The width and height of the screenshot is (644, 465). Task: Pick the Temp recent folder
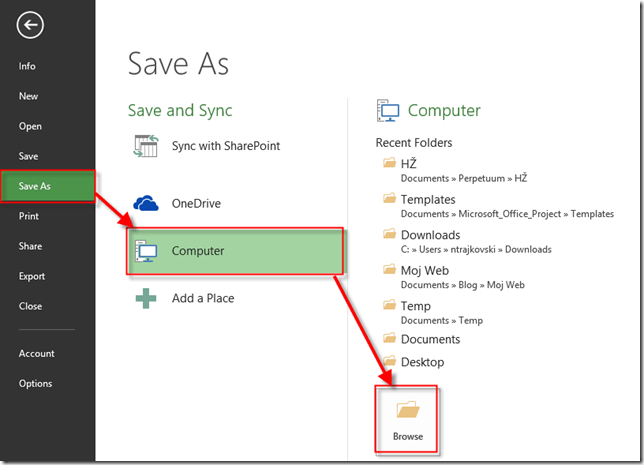415,306
